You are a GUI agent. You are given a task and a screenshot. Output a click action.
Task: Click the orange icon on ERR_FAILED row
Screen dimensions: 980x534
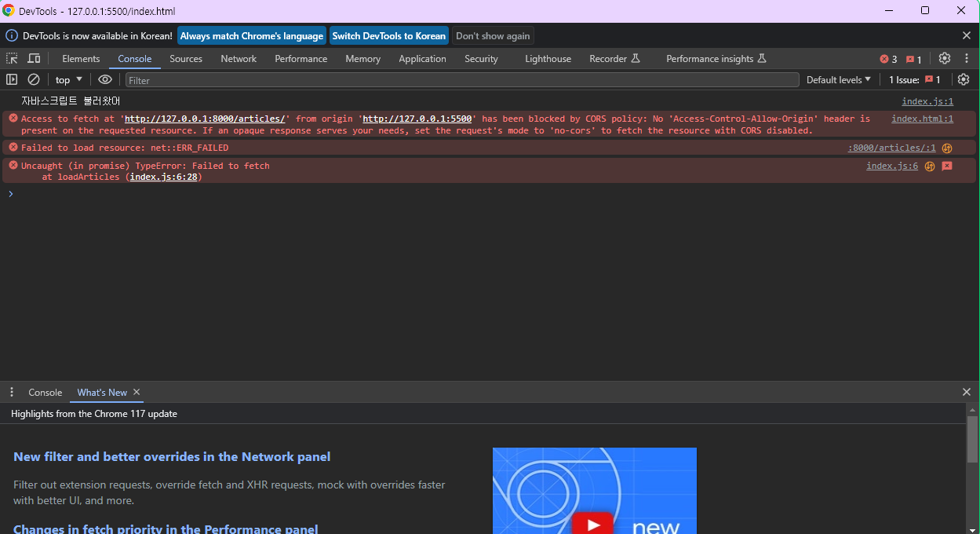[x=947, y=148]
